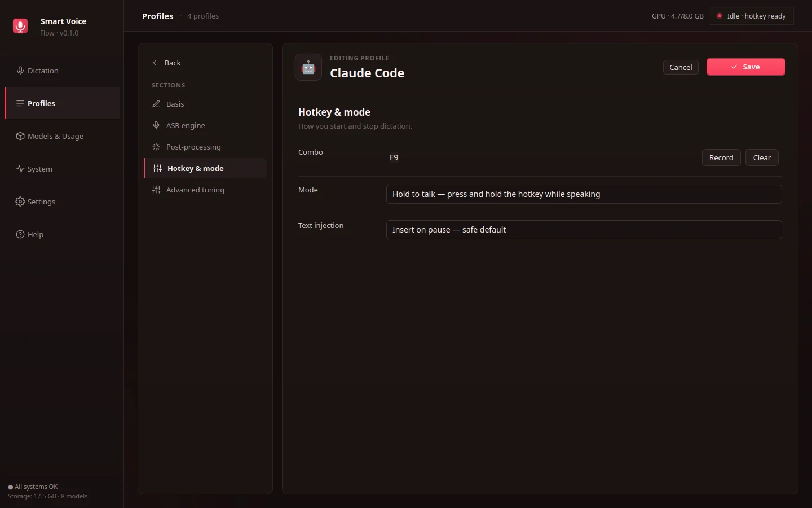Record a new hotkey combo
This screenshot has width=812, height=508.
721,157
